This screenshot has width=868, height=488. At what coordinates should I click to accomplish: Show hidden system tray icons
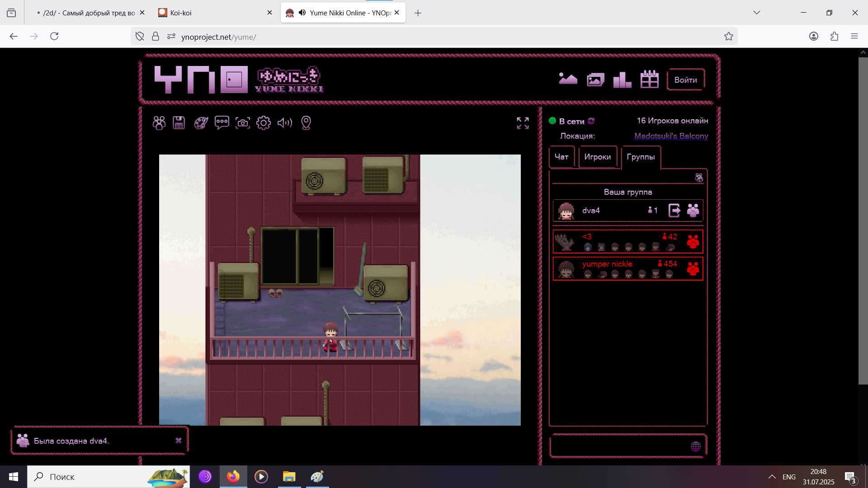click(x=772, y=477)
